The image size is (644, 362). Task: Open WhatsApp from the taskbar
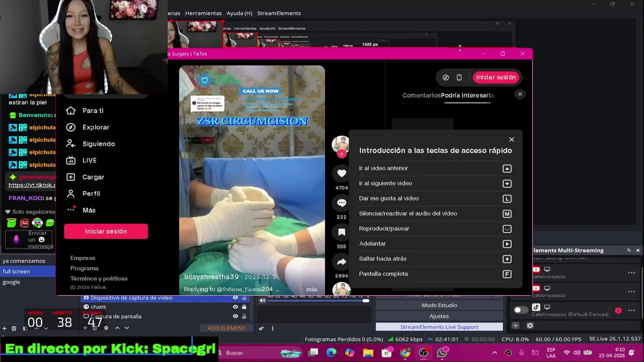tap(442, 353)
